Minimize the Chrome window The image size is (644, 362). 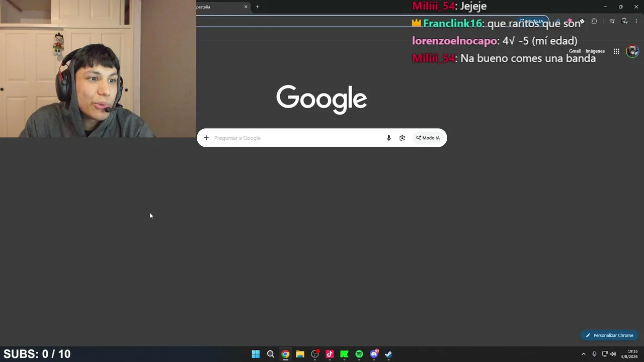tap(605, 7)
